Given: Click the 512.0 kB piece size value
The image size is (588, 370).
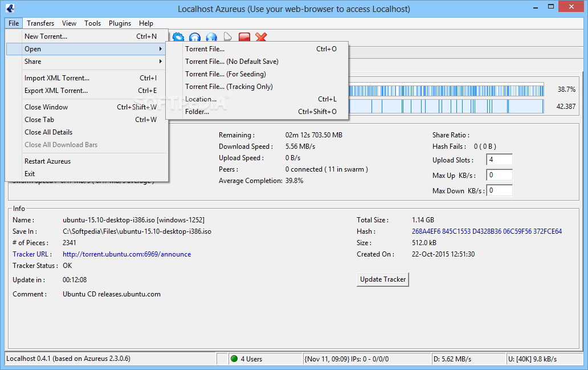Looking at the screenshot, I should (x=424, y=243).
